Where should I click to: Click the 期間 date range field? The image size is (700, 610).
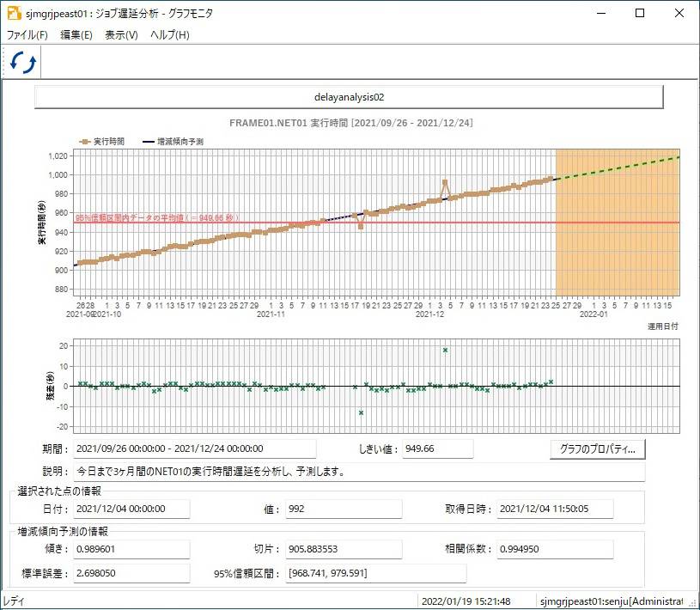coord(195,448)
